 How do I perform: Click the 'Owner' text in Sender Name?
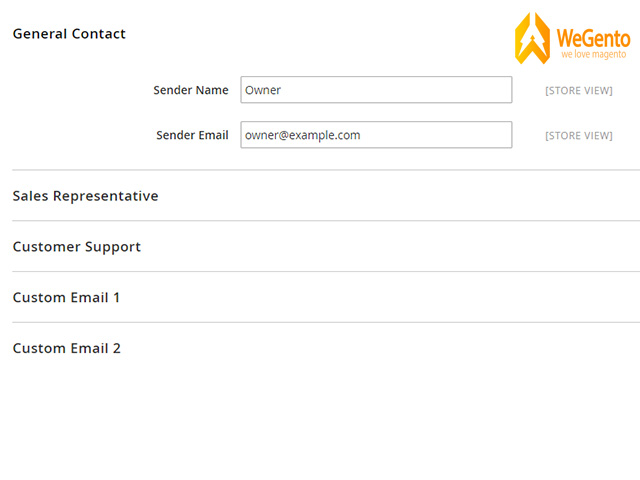pos(263,90)
